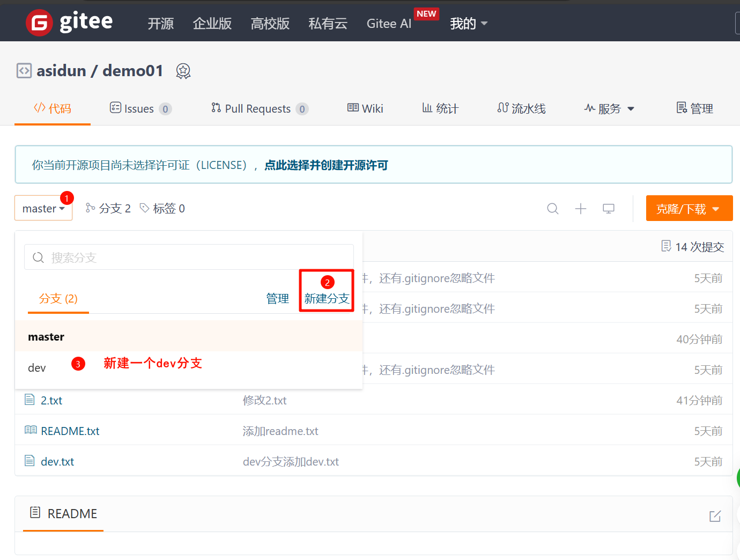
Task: Open the Web IDE monitor icon
Action: click(609, 209)
